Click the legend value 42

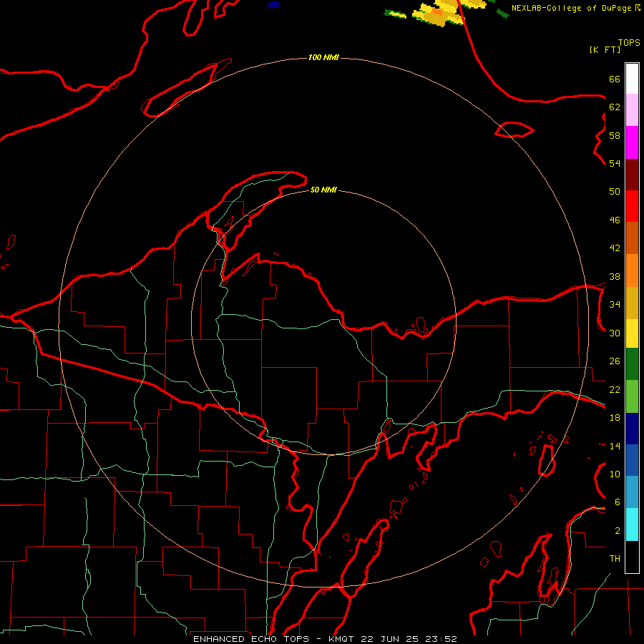615,248
